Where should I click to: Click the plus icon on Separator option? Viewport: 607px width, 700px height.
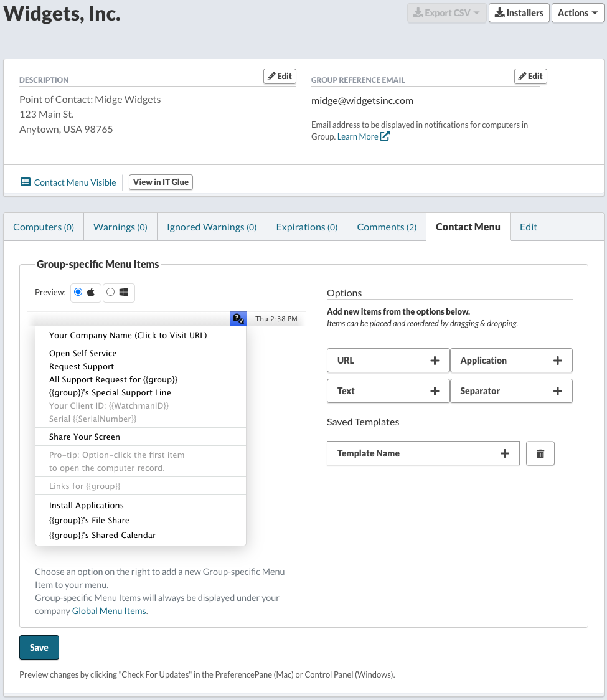pos(557,391)
